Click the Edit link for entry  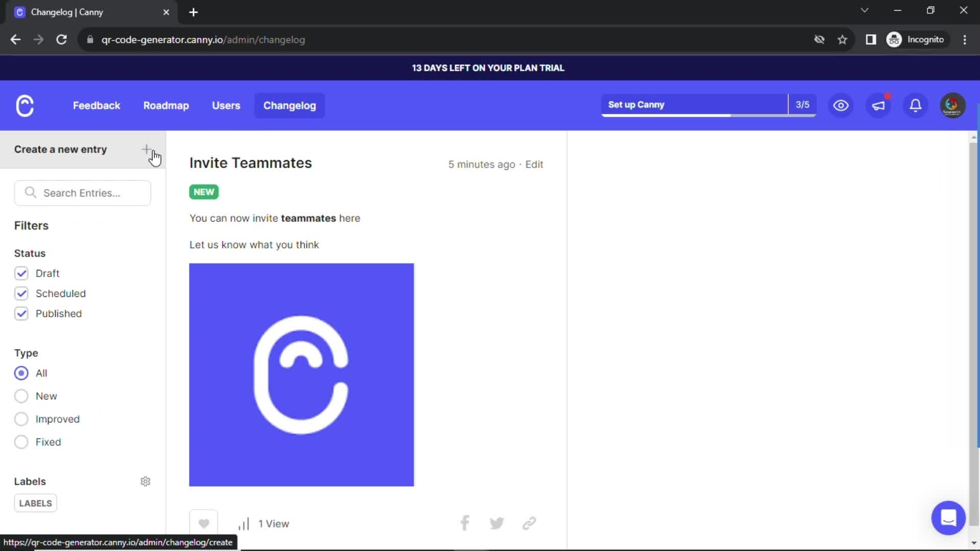tap(534, 164)
